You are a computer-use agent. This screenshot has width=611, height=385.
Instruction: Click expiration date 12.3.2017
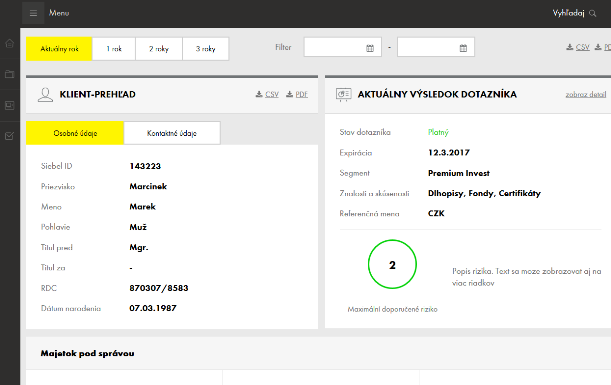(x=449, y=152)
